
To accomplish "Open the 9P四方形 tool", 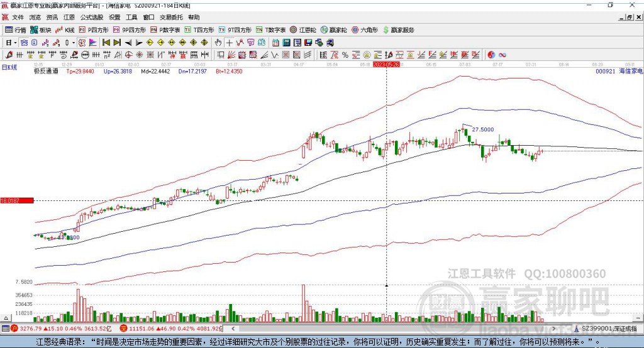I will (x=130, y=30).
